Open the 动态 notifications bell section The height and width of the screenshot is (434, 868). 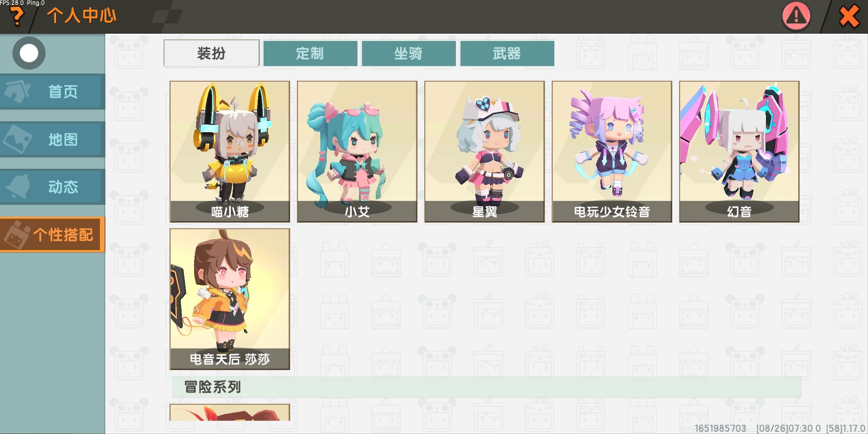coord(53,187)
